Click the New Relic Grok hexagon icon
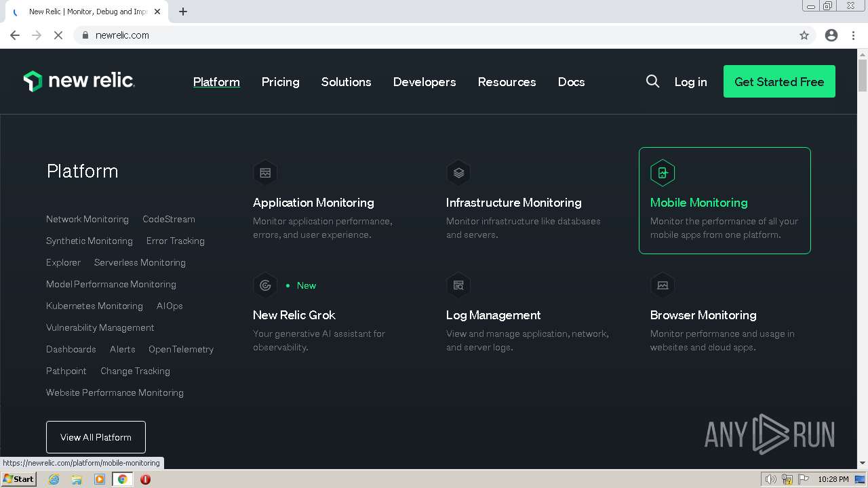This screenshot has height=488, width=868. point(265,285)
